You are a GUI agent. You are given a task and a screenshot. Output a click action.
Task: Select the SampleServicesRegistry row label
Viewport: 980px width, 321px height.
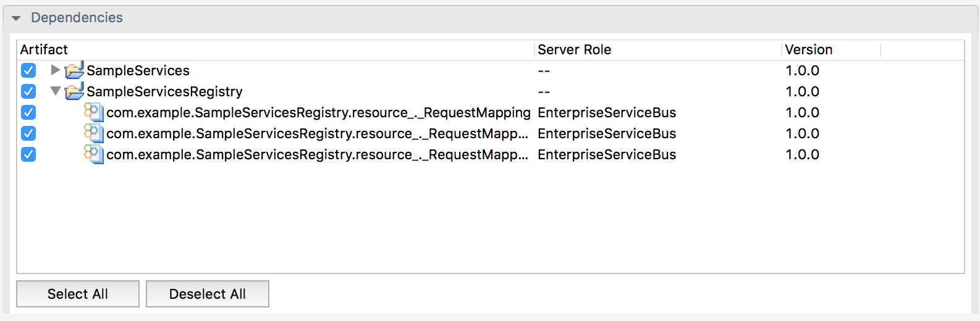pyautogui.click(x=164, y=91)
